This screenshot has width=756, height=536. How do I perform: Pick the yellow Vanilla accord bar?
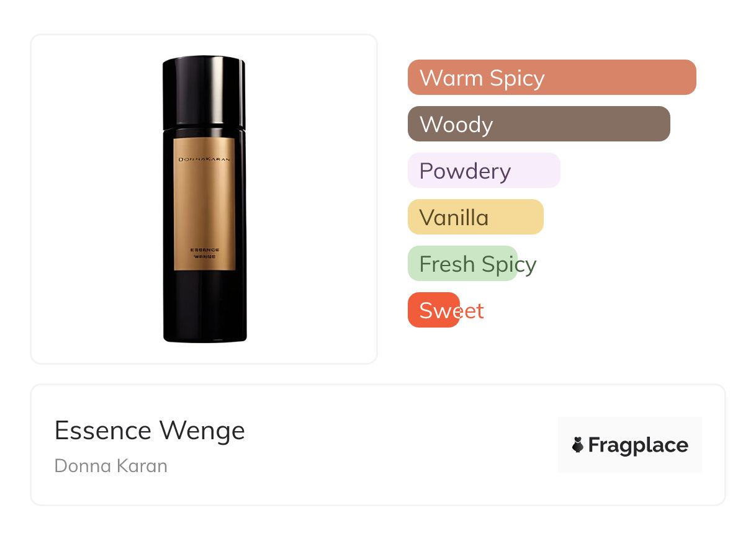click(x=475, y=217)
